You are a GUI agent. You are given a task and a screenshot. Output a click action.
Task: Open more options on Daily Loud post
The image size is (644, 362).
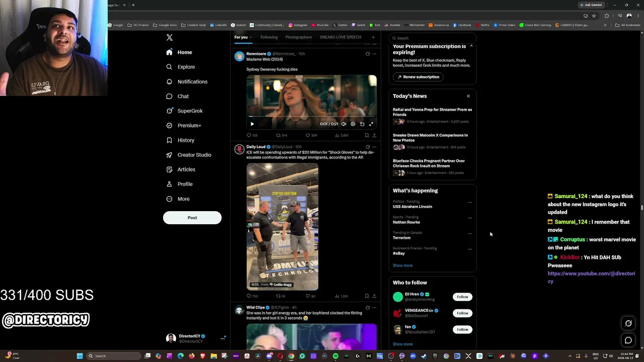coord(374,147)
